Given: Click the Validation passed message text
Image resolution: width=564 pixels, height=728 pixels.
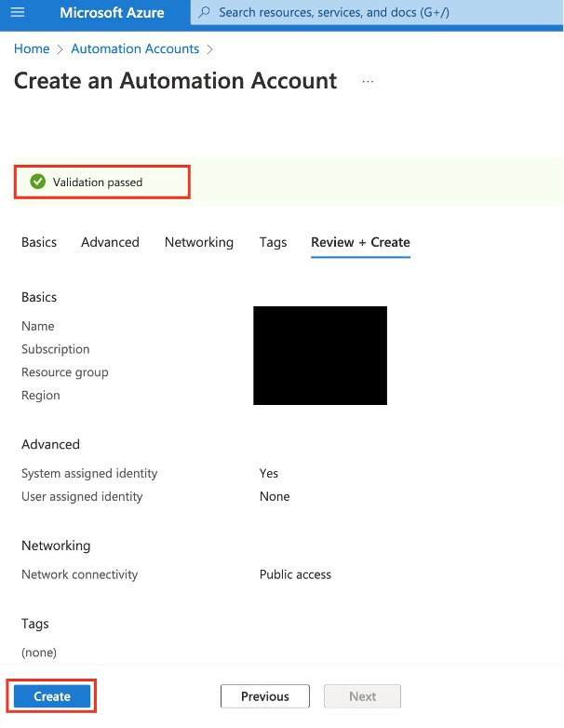Looking at the screenshot, I should click(x=98, y=182).
